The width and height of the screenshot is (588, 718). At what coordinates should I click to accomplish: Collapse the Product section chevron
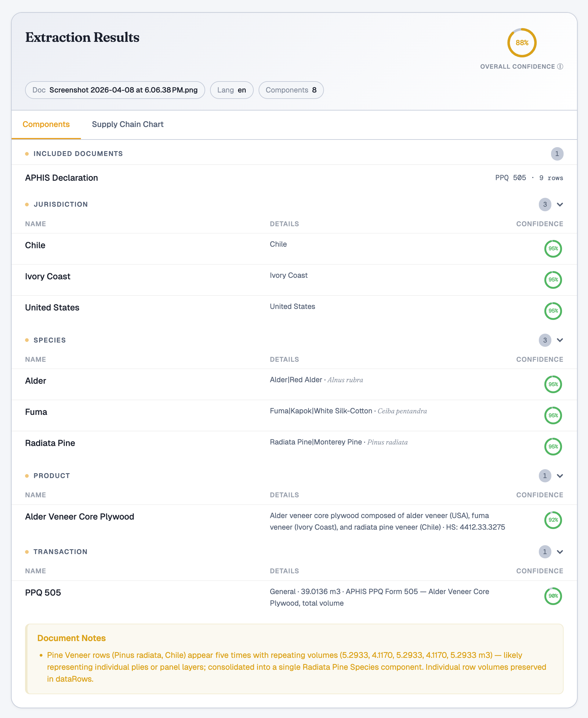[560, 476]
